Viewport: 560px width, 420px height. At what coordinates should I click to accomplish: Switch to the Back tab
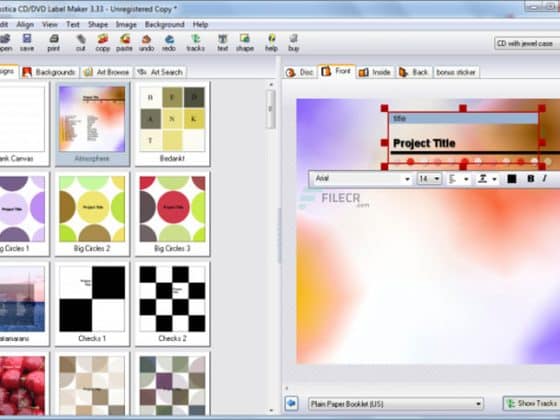414,72
